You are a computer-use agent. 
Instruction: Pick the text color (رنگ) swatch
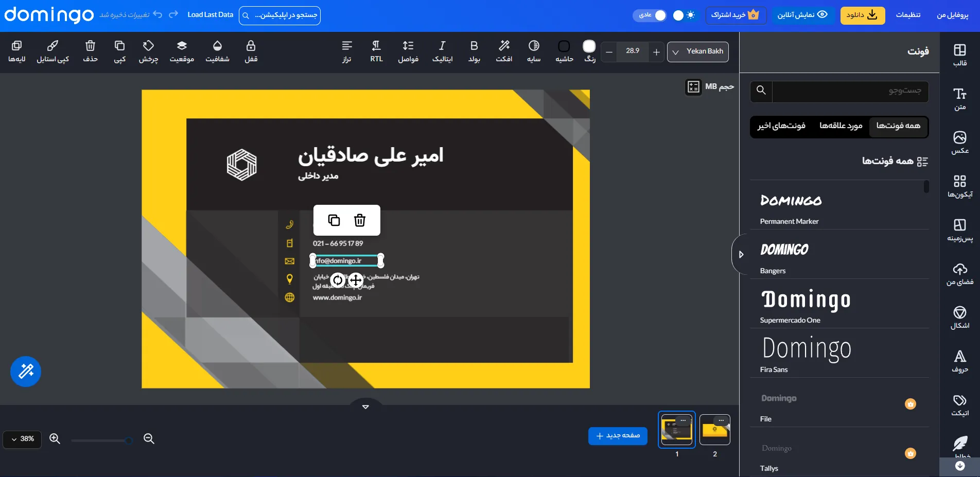coord(589,46)
